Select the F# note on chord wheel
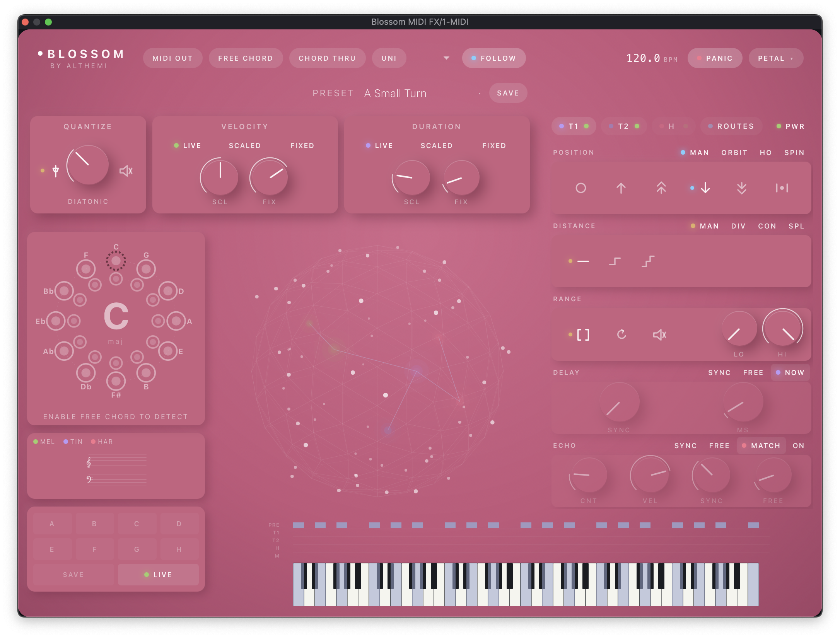The width and height of the screenshot is (840, 638). pyautogui.click(x=116, y=381)
